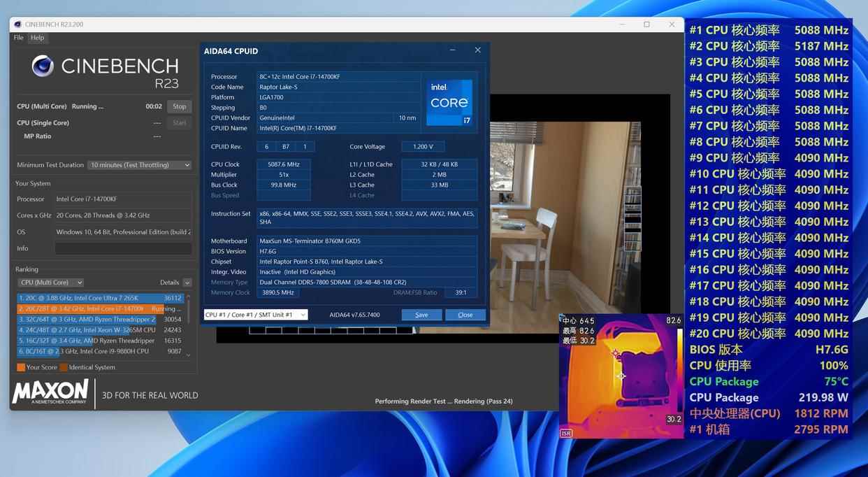Screen dimensions: 868x477
Task: Select the 32C/64T AMD Ryzen Threadripper row
Action: 100,319
